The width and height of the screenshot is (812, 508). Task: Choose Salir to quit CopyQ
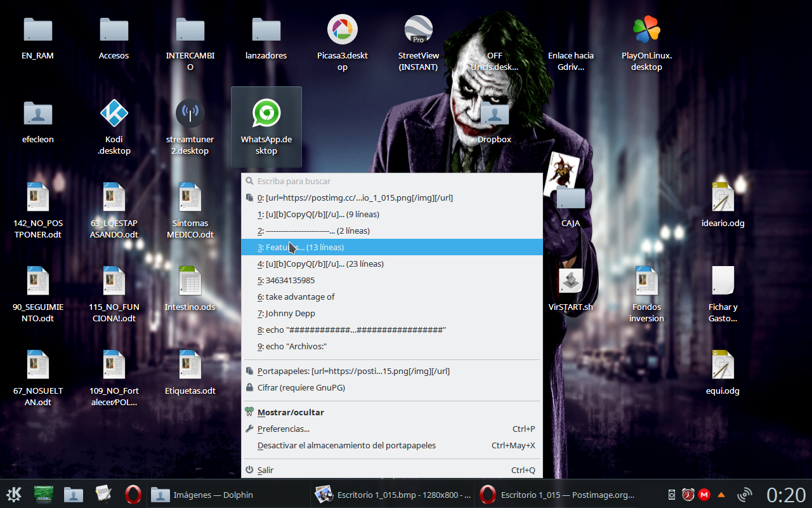[x=392, y=470]
